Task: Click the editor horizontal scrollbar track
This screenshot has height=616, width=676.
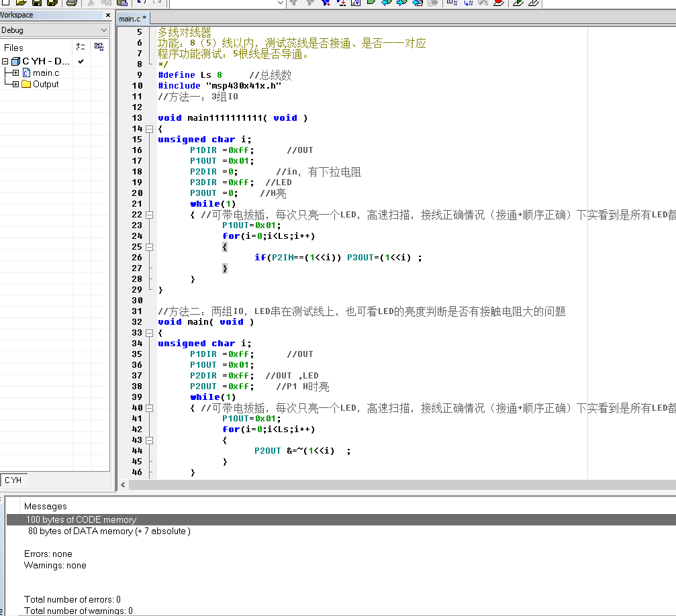Action: [402, 485]
